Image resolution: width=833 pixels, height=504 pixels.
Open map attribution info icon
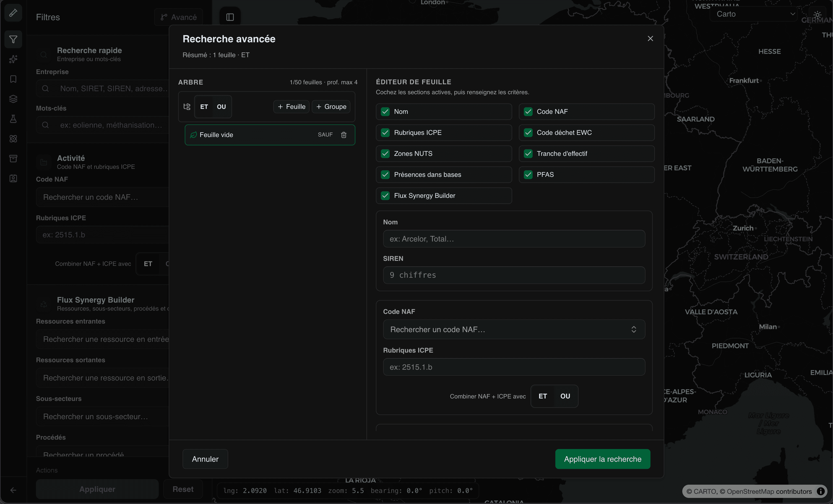821,491
